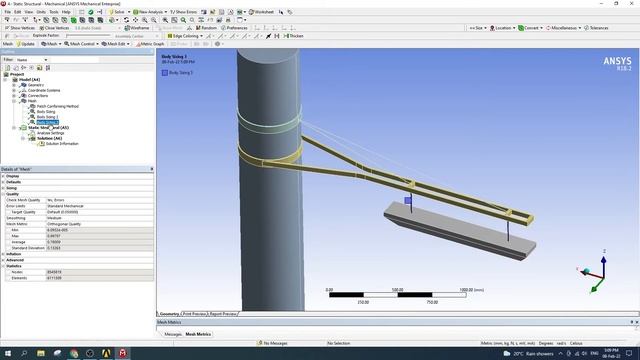640x360 pixels.
Task: Switch to the Print Preview tab
Action: click(194, 314)
